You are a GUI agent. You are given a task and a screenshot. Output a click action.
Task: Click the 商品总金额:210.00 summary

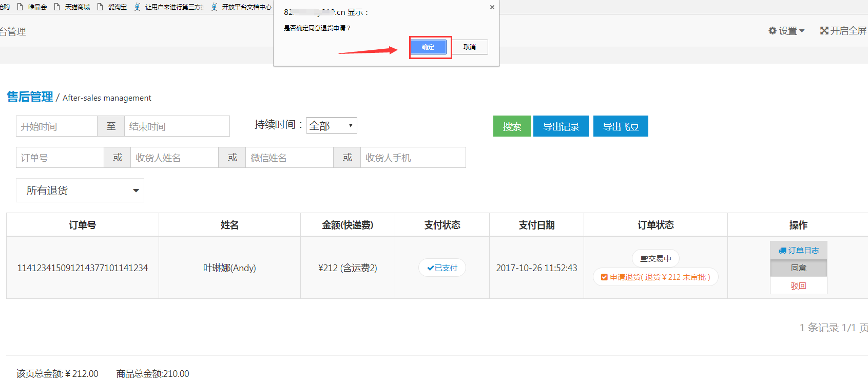152,374
